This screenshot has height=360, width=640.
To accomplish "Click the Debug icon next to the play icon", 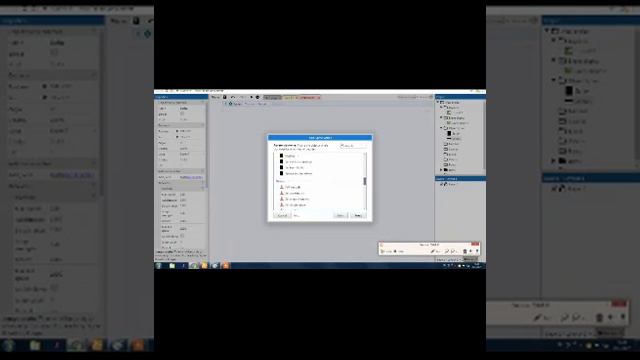I will pos(258,97).
